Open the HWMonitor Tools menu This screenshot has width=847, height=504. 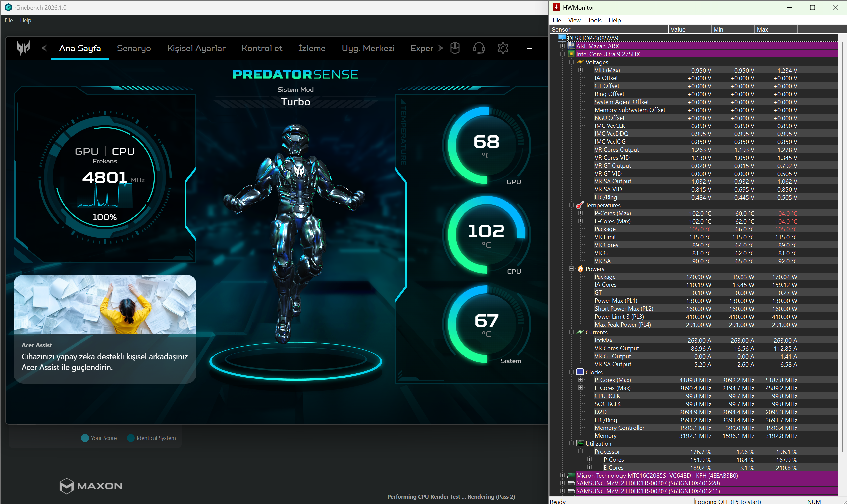pyautogui.click(x=595, y=20)
